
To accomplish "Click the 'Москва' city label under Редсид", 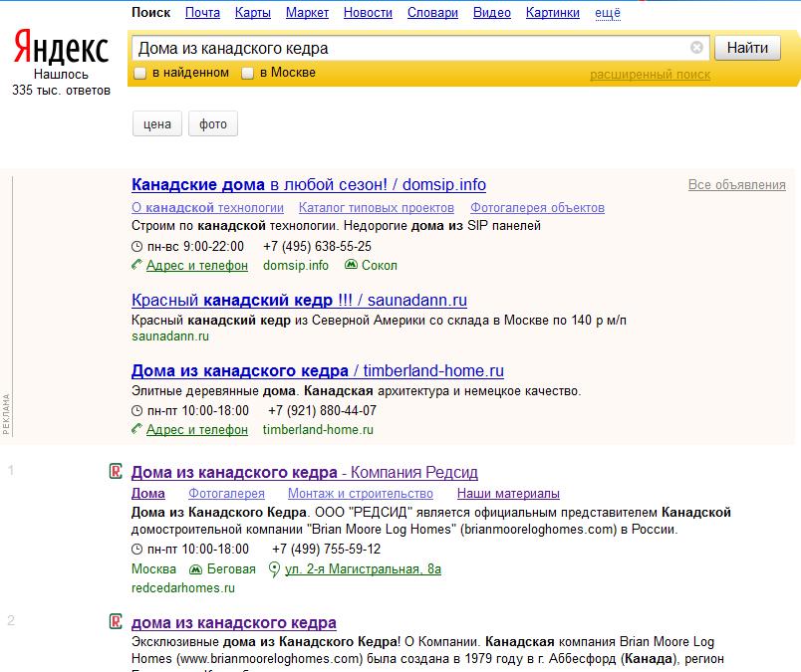I will tap(153, 568).
